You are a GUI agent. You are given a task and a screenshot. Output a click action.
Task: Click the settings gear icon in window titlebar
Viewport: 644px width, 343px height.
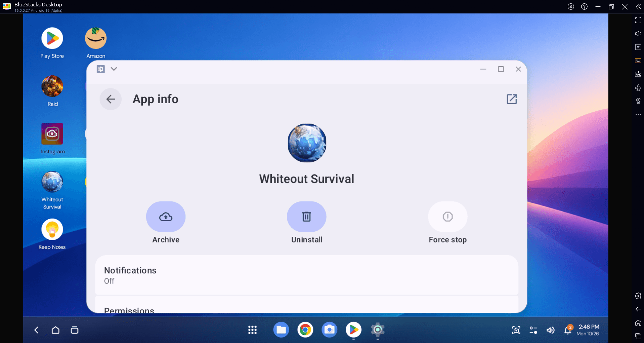click(100, 69)
